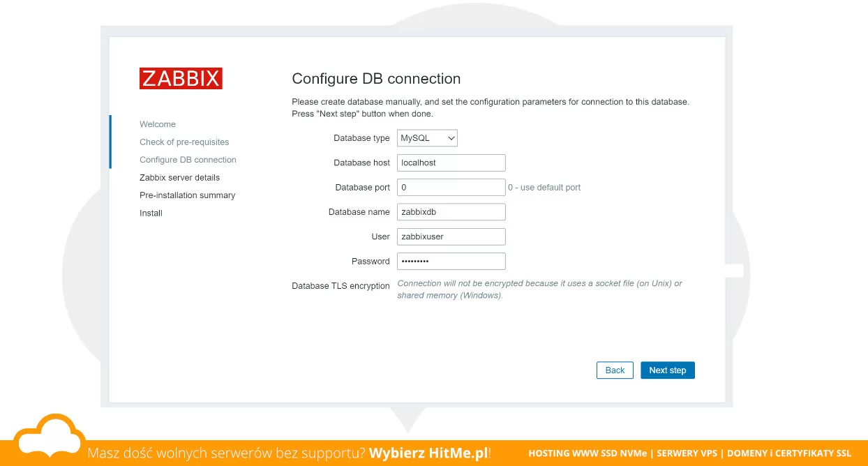Click '0 - use default port' hint
Viewport: 868px width, 466px height.
click(x=544, y=188)
